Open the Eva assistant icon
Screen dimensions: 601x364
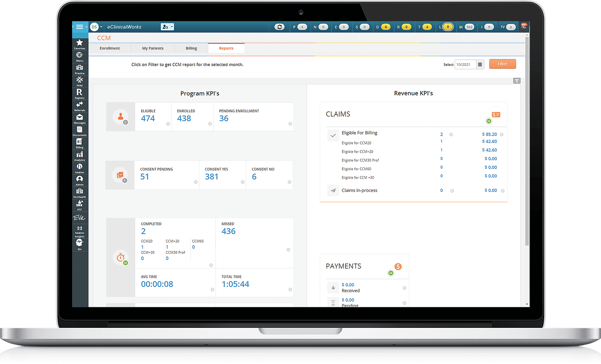tap(79, 218)
